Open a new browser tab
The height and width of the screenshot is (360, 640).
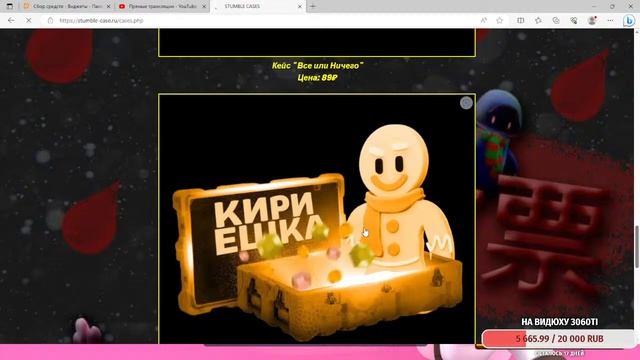click(313, 6)
